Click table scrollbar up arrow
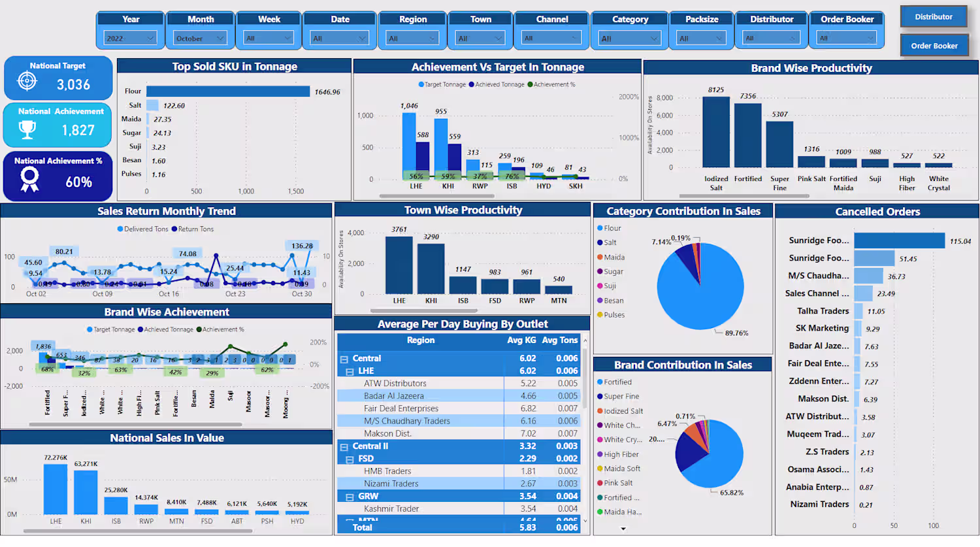The width and height of the screenshot is (980, 547). pyautogui.click(x=585, y=340)
